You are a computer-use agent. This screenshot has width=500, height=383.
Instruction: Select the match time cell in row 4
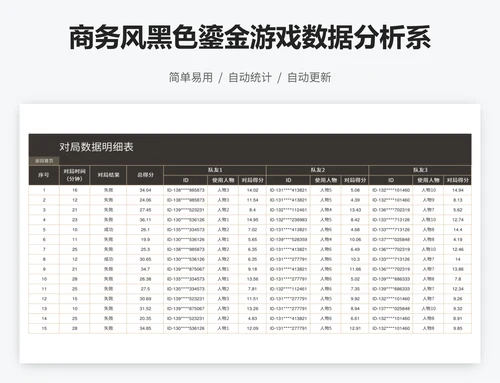pyautogui.click(x=75, y=220)
